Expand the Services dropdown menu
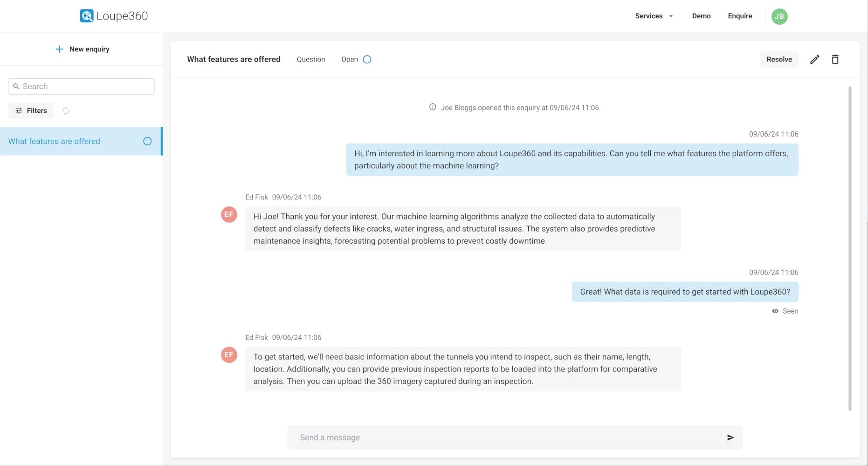This screenshot has width=868, height=466. (x=654, y=16)
